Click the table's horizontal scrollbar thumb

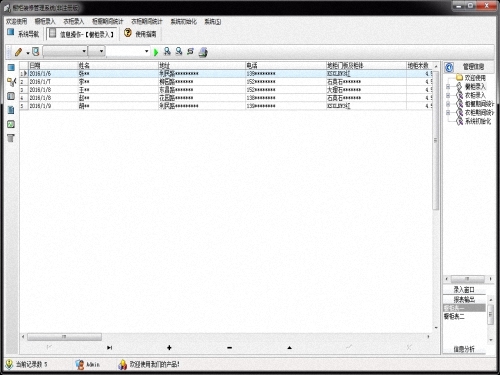click(64, 337)
